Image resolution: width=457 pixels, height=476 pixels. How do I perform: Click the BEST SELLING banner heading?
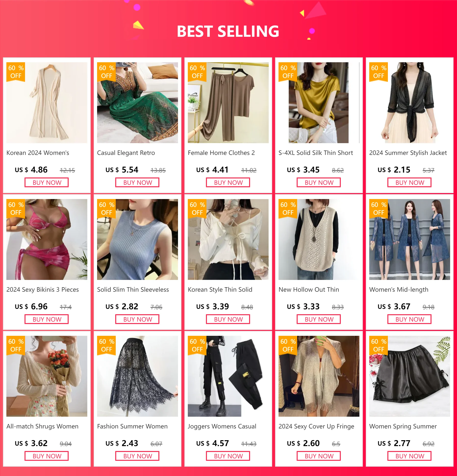pyautogui.click(x=228, y=31)
